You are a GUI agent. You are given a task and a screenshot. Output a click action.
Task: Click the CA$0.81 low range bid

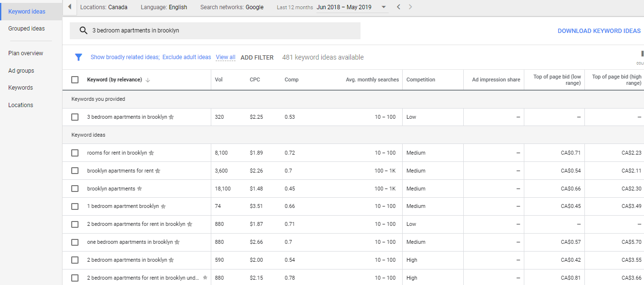pos(571,278)
